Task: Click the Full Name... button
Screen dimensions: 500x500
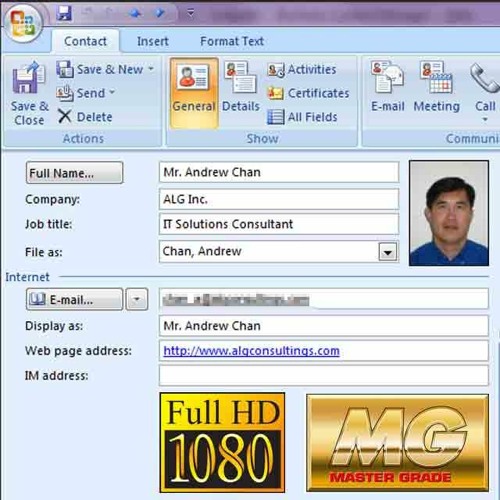Action: click(x=74, y=173)
